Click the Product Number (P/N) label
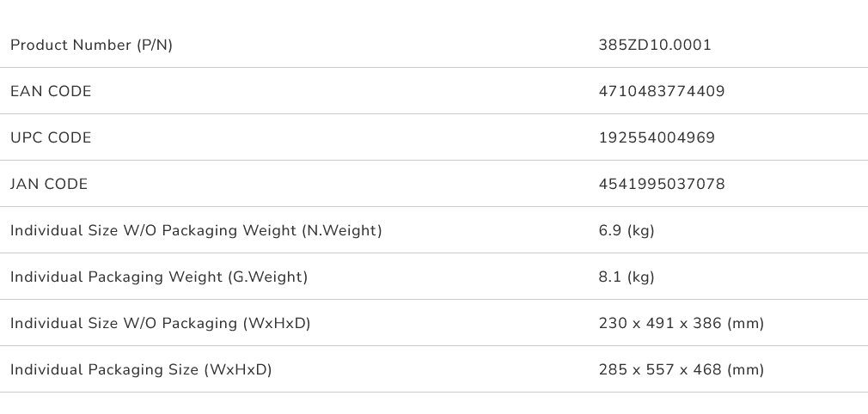 click(91, 46)
